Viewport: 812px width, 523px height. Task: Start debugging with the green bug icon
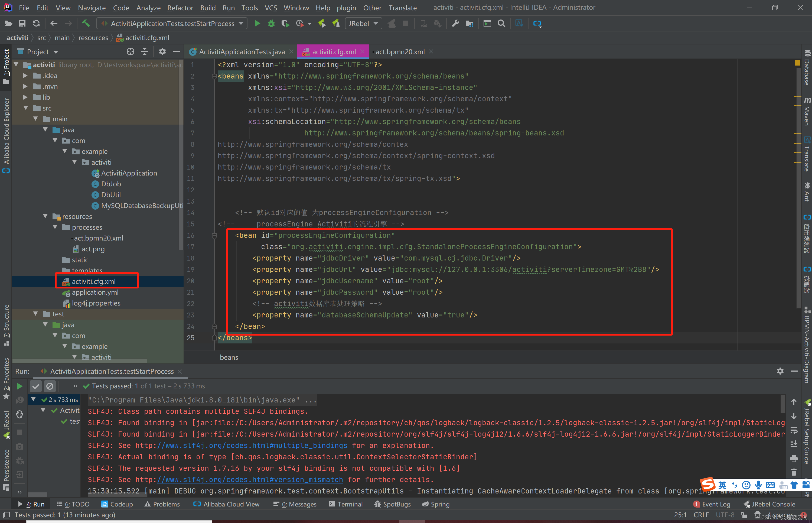point(271,24)
